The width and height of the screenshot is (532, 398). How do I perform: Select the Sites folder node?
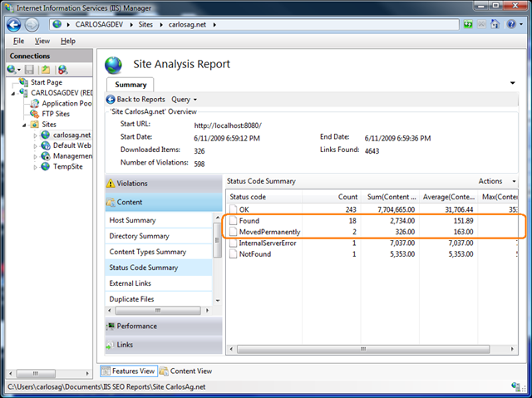49,125
